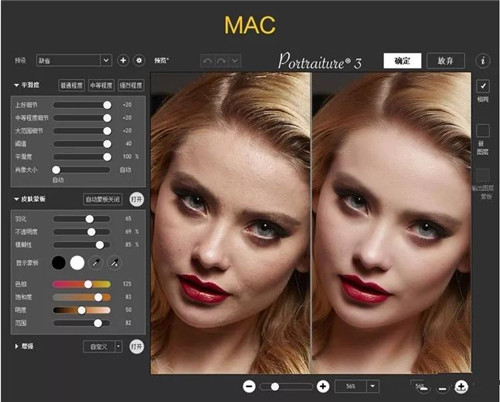
Task: Click the feather value 65
Action: click(128, 219)
